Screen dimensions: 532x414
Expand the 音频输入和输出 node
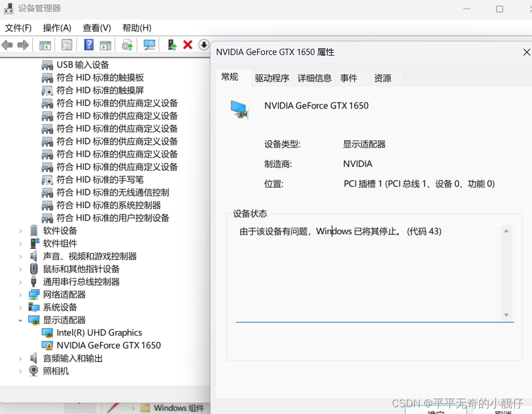tap(20, 358)
